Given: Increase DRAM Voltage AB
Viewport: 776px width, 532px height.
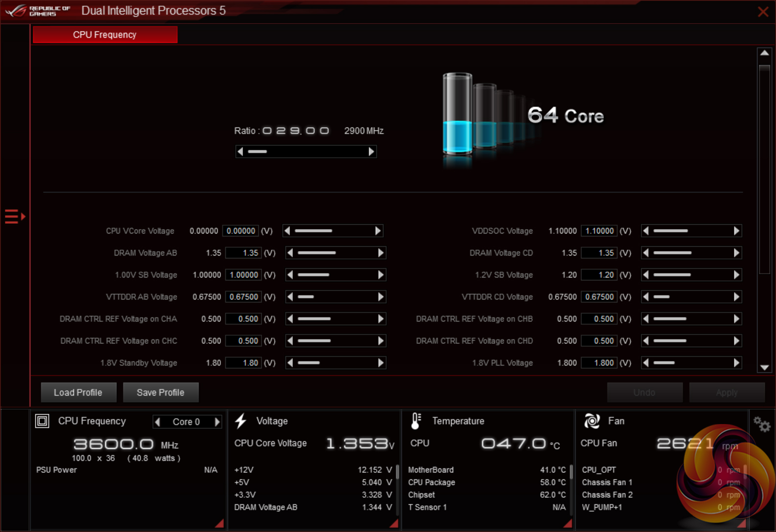Looking at the screenshot, I should pos(381,253).
